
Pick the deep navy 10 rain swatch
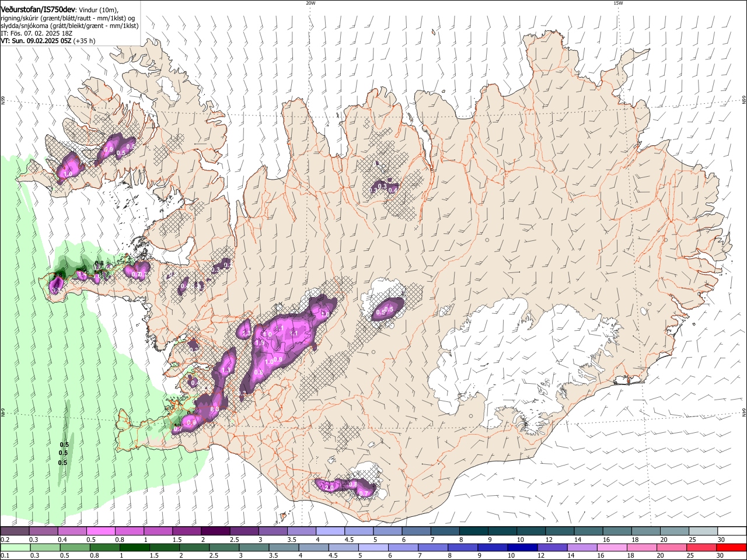[522, 547]
